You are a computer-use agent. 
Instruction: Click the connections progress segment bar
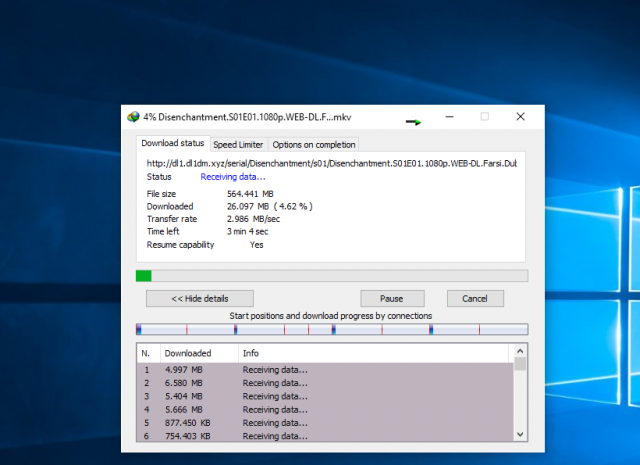point(331,329)
